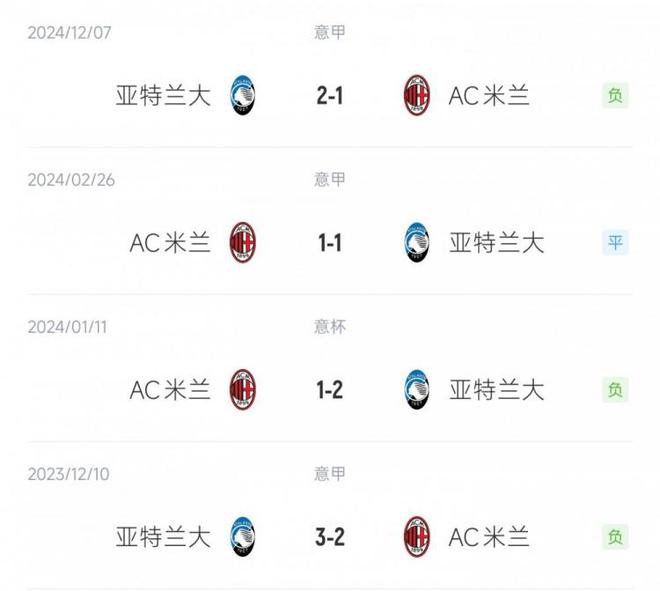Select team name 亚特兰大 in the 2024/12/07 match
Screen dimensions: 660x591
(x=164, y=96)
